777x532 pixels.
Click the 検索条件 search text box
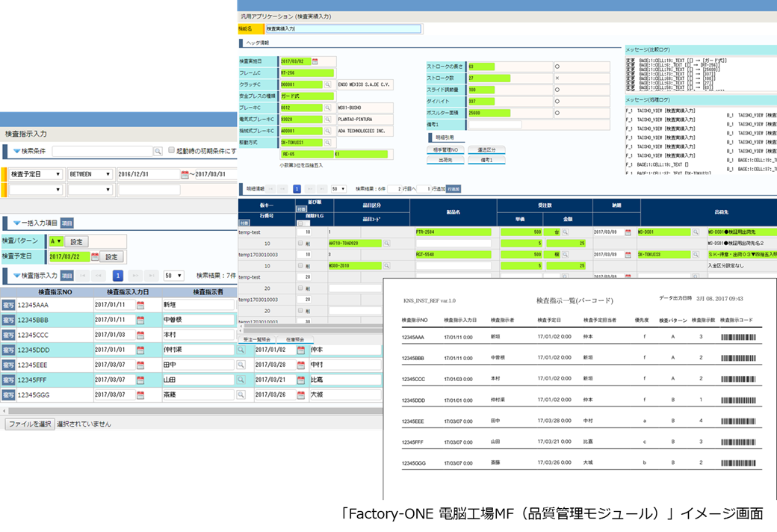click(102, 151)
